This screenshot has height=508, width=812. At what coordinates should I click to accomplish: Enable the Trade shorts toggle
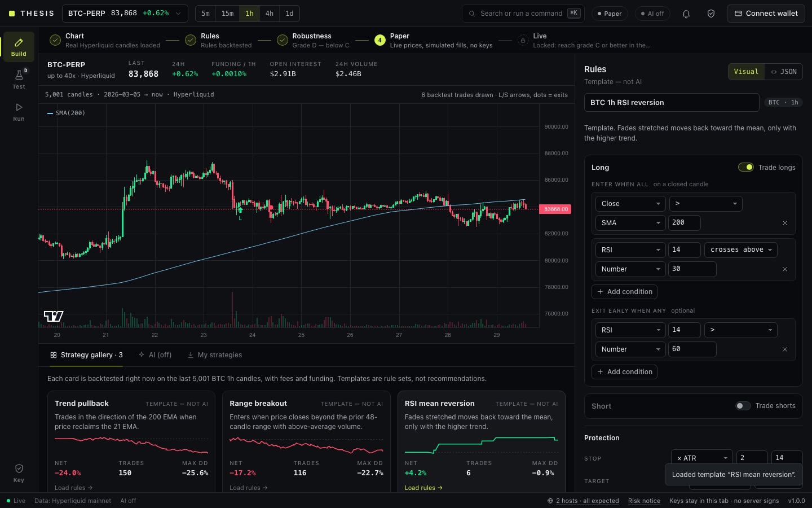coord(743,406)
